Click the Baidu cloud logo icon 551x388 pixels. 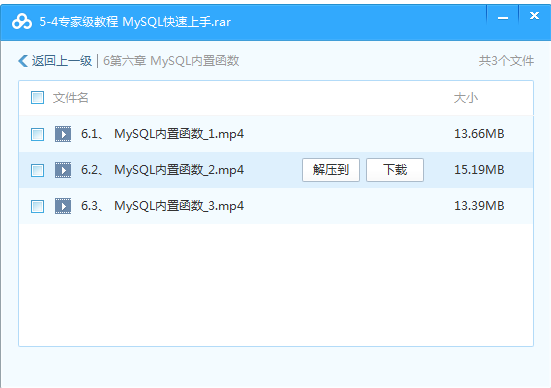pyautogui.click(x=22, y=22)
